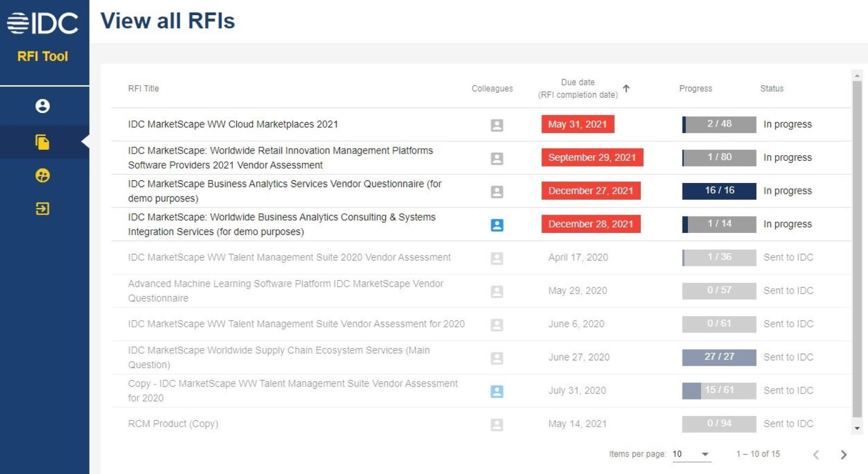Screen dimensions: 868x474
Task: Sort by Due date column header
Action: pos(578,89)
